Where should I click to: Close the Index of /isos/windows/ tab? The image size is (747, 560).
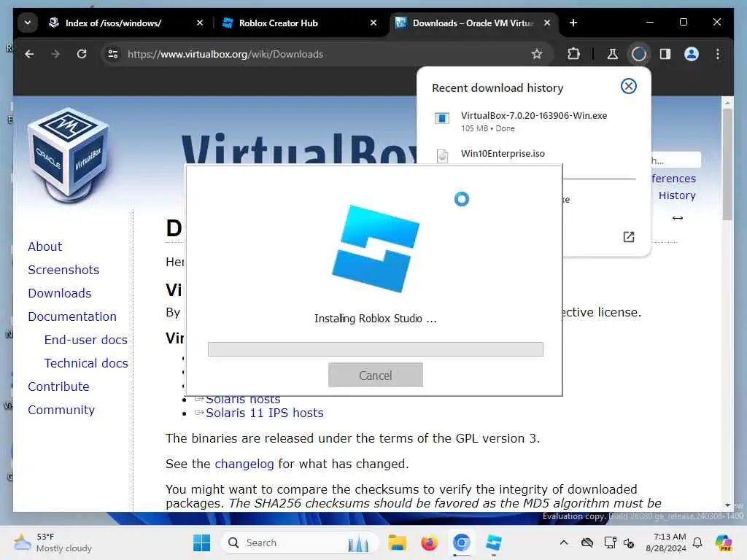(200, 23)
